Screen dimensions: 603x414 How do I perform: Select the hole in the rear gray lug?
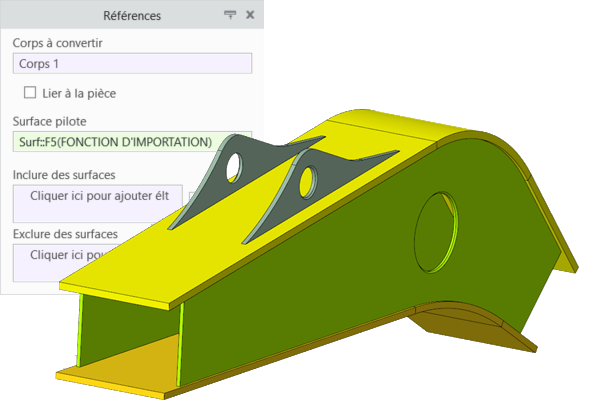235,167
